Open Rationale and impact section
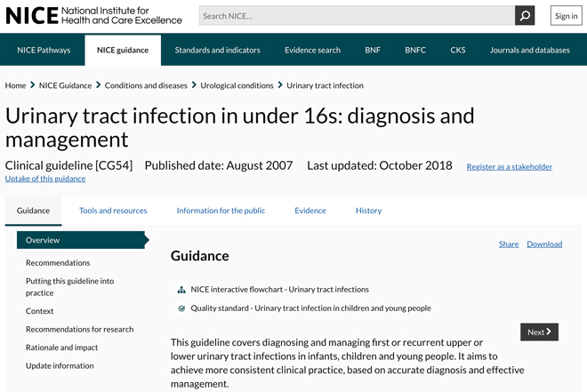Screen dimensions: 587x392 (61, 348)
